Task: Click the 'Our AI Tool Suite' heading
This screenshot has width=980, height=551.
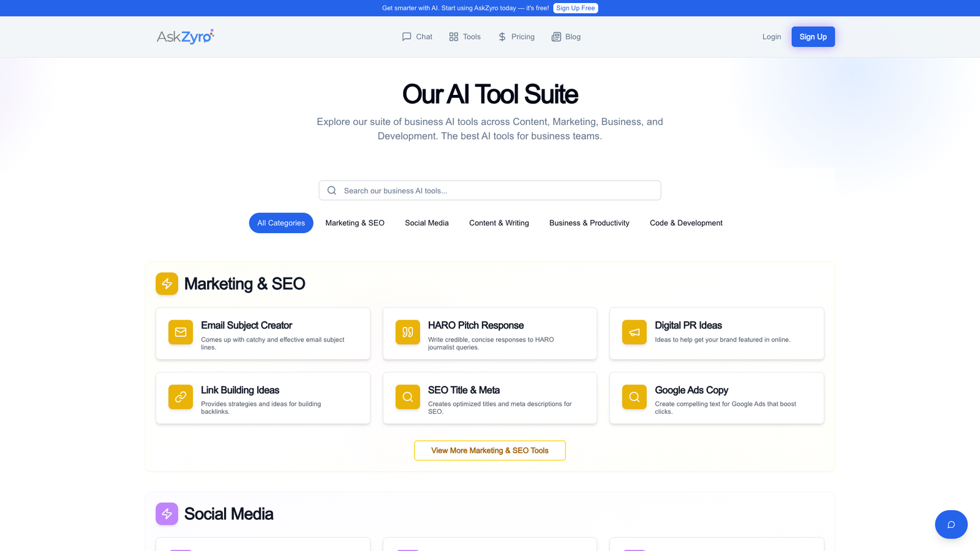Action: point(490,94)
